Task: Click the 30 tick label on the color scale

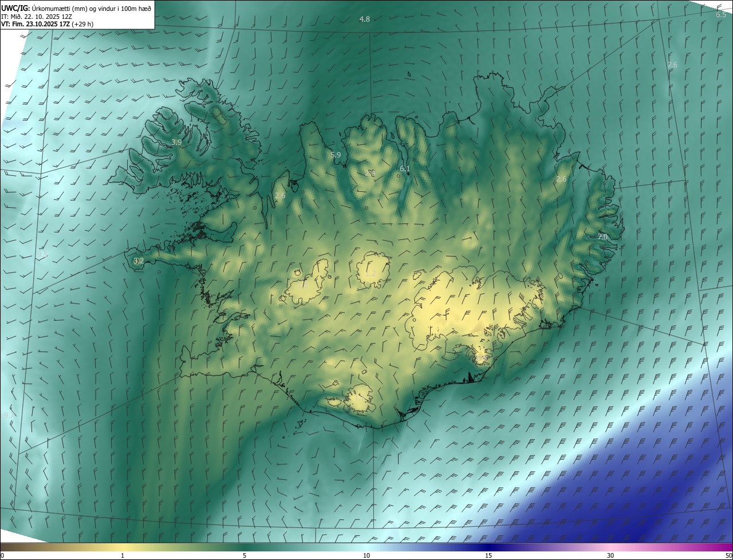Action: point(610,555)
